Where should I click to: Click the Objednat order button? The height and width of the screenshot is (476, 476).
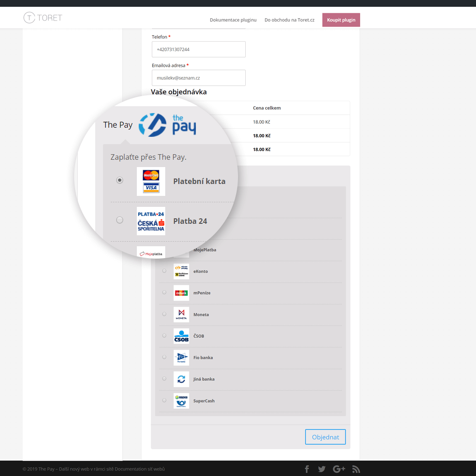(x=325, y=437)
